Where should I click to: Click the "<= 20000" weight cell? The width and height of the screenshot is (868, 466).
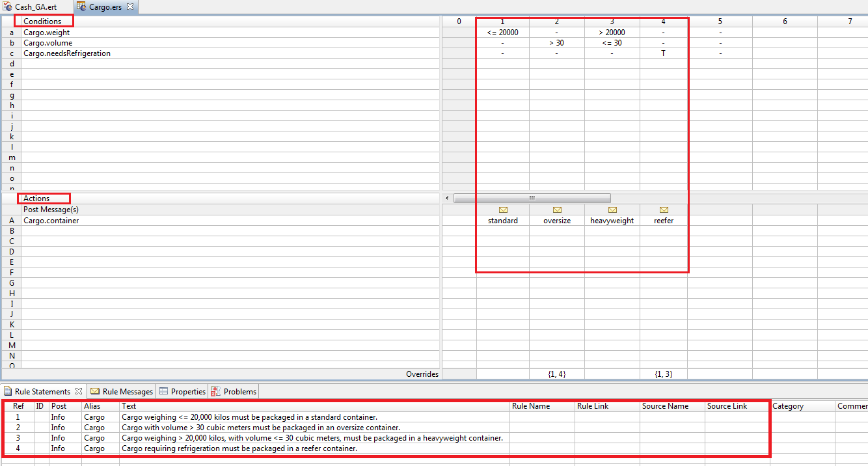[503, 33]
